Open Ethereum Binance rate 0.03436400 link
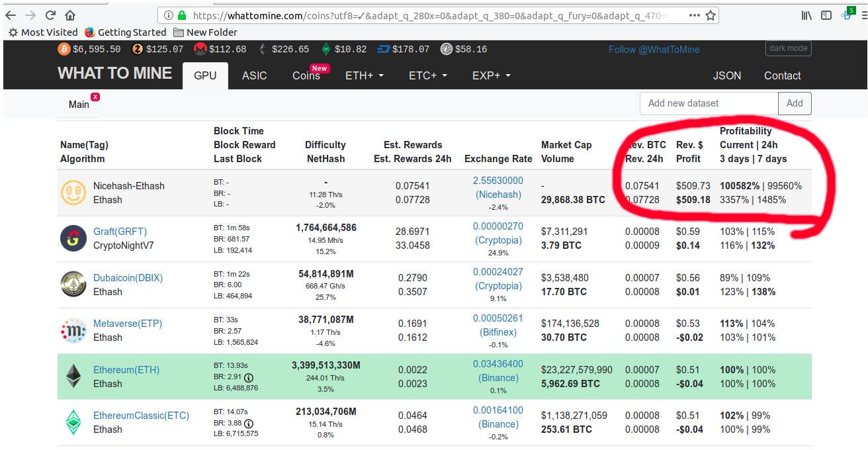The width and height of the screenshot is (868, 450). 498,371
